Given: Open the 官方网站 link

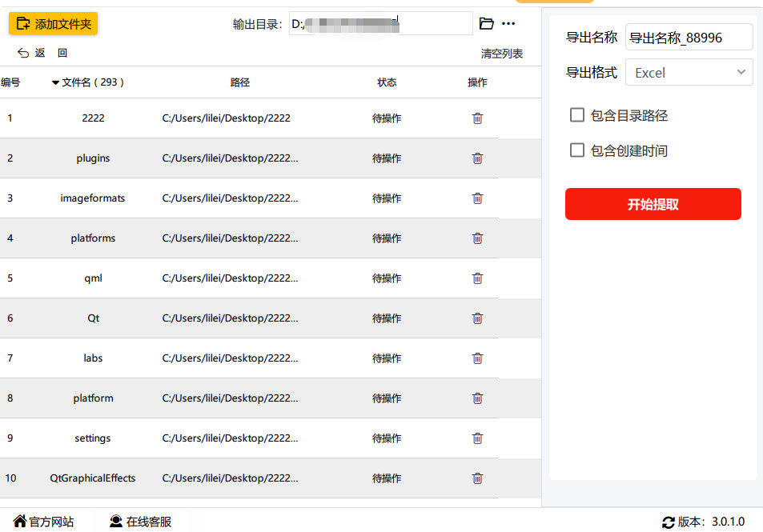Looking at the screenshot, I should click(x=51, y=522).
